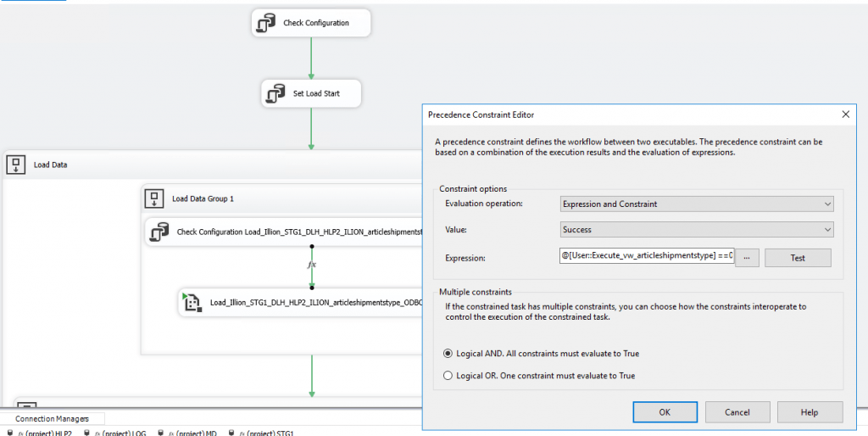This screenshot has height=436, width=868.
Task: Open the Value dropdown showing Success
Action: tap(697, 229)
